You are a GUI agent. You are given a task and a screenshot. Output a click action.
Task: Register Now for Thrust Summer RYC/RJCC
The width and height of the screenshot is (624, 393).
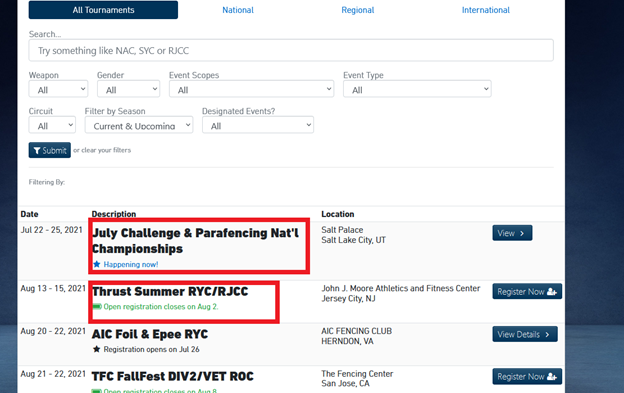click(527, 292)
